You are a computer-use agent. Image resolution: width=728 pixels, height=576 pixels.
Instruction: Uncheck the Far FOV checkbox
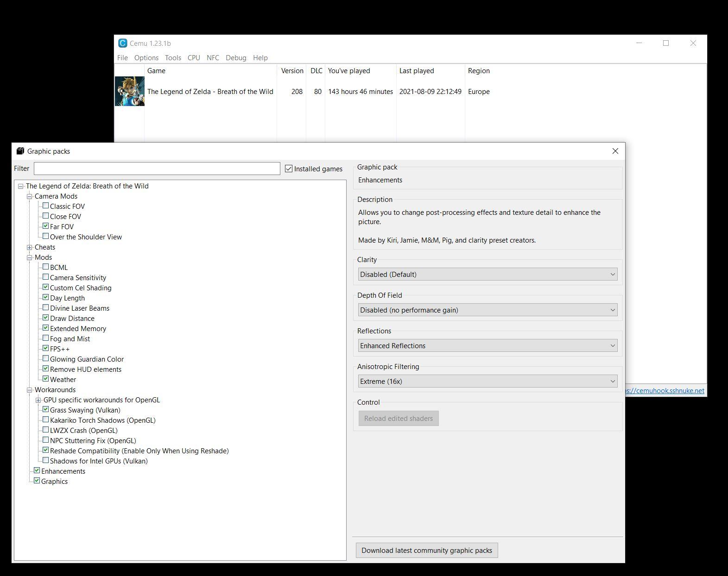coord(46,226)
